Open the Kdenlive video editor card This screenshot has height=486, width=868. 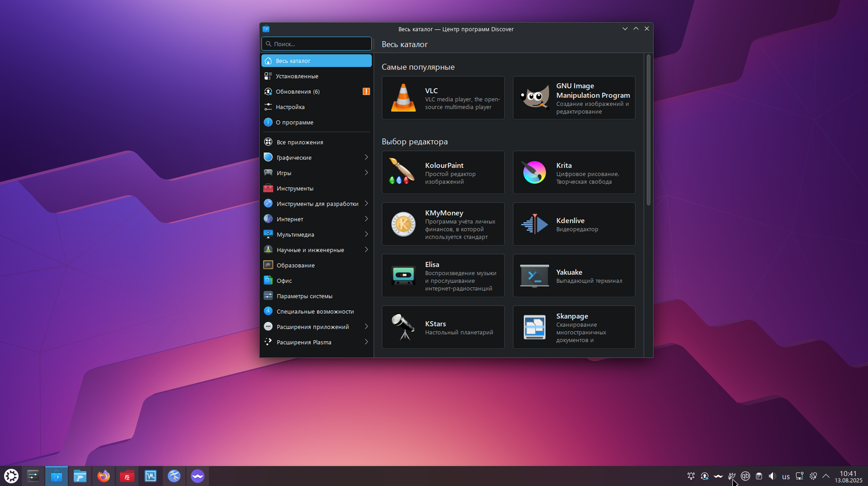coord(574,224)
